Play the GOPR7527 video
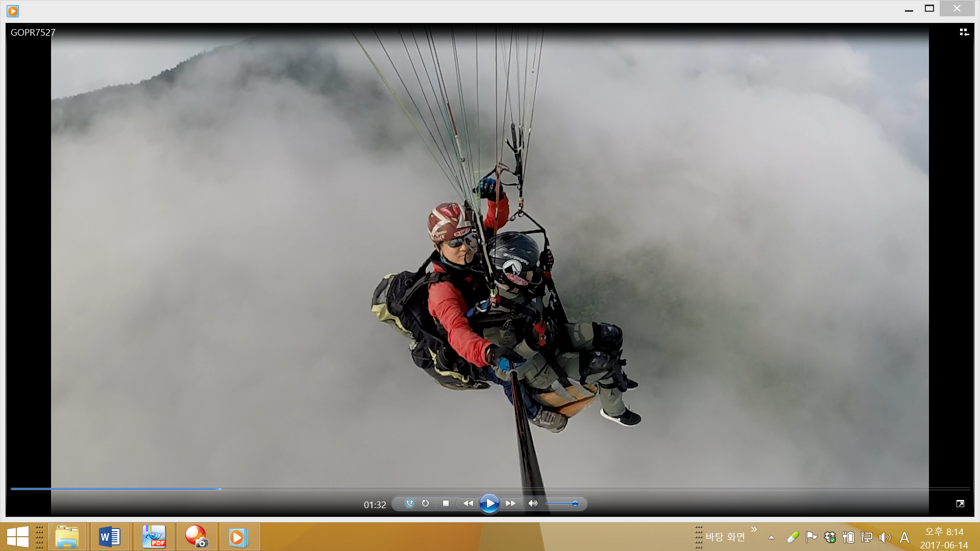 pos(489,504)
